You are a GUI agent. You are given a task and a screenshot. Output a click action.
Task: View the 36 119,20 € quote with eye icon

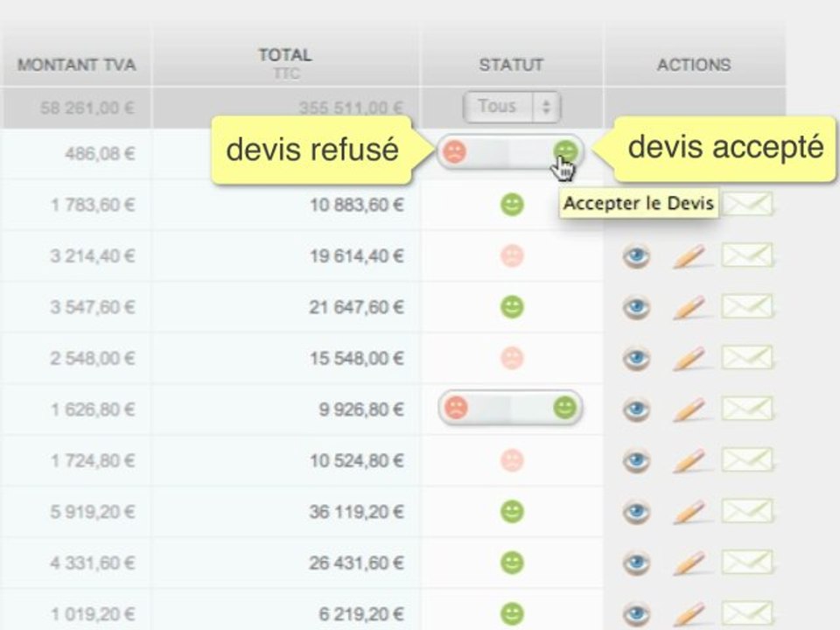[636, 513]
